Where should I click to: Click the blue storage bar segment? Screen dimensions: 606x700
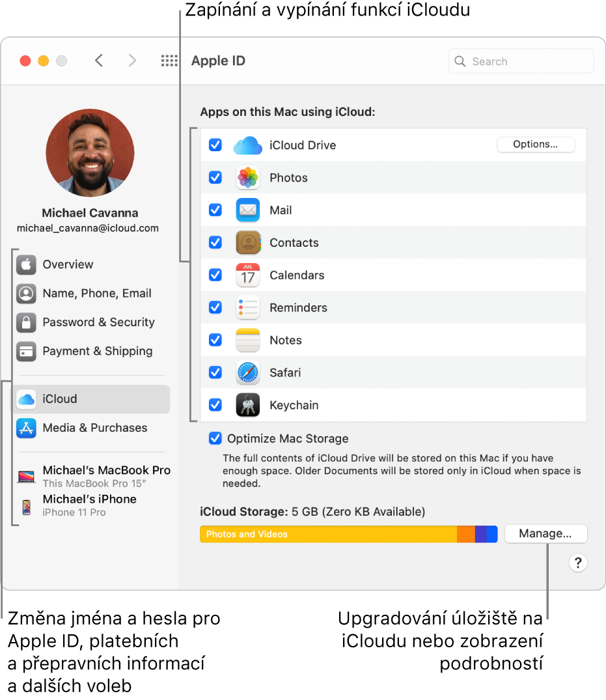coord(492,534)
